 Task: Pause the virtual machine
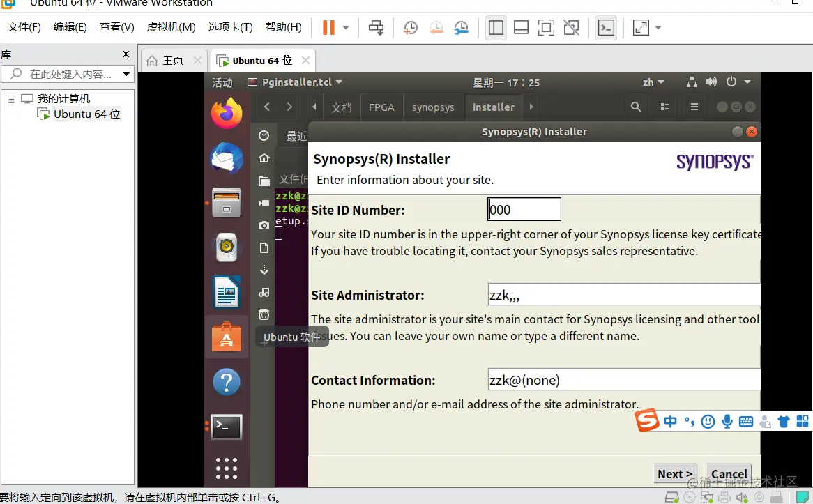[328, 27]
